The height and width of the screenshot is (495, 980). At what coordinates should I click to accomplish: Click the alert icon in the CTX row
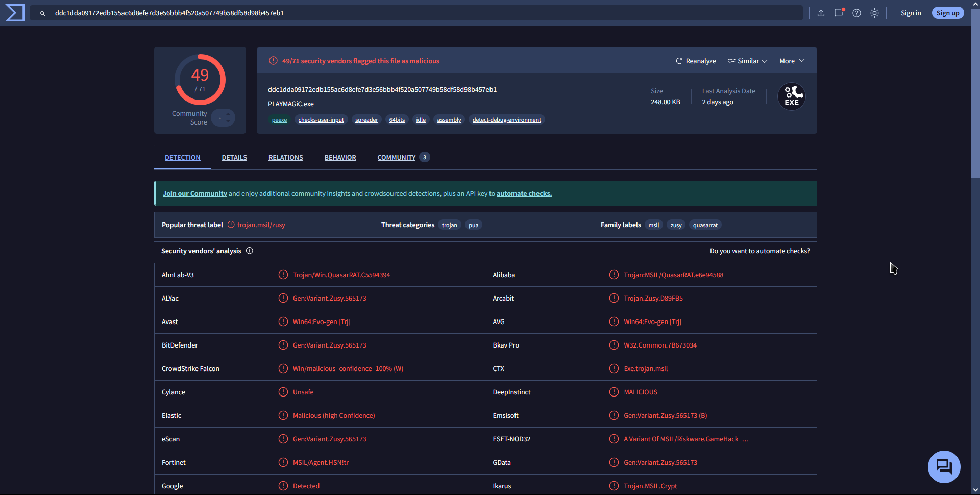614,368
